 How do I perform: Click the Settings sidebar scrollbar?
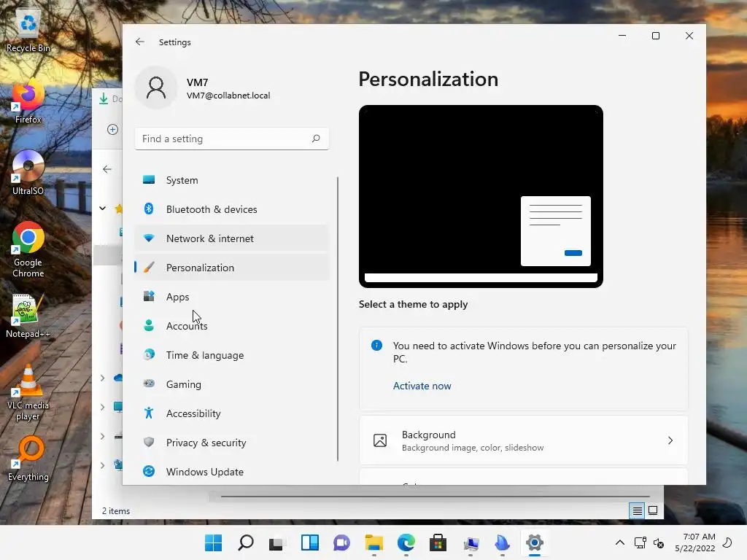click(x=338, y=319)
